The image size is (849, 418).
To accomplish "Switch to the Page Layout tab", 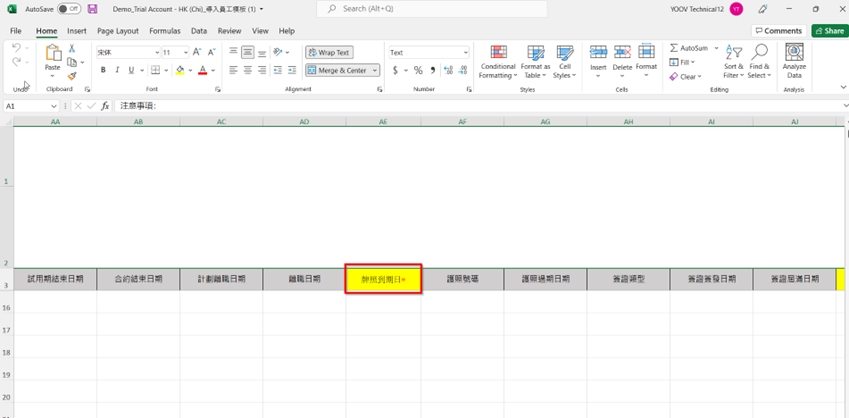I will tap(118, 31).
